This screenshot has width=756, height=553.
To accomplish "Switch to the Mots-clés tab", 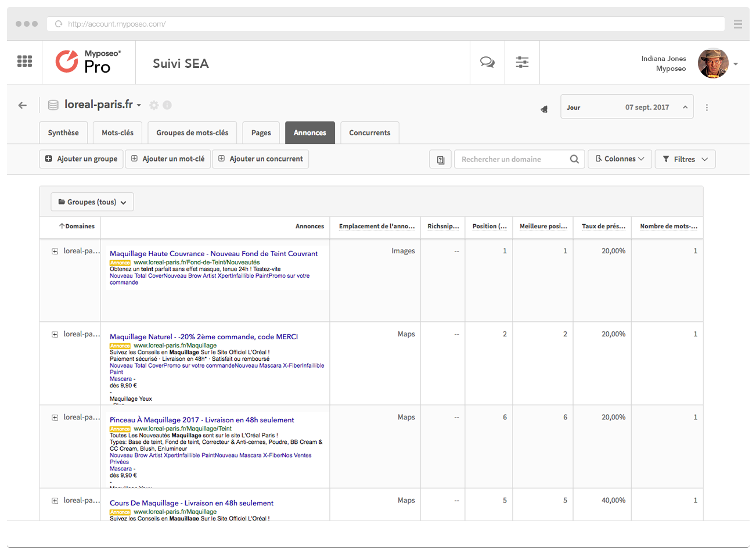I will pyautogui.click(x=117, y=132).
